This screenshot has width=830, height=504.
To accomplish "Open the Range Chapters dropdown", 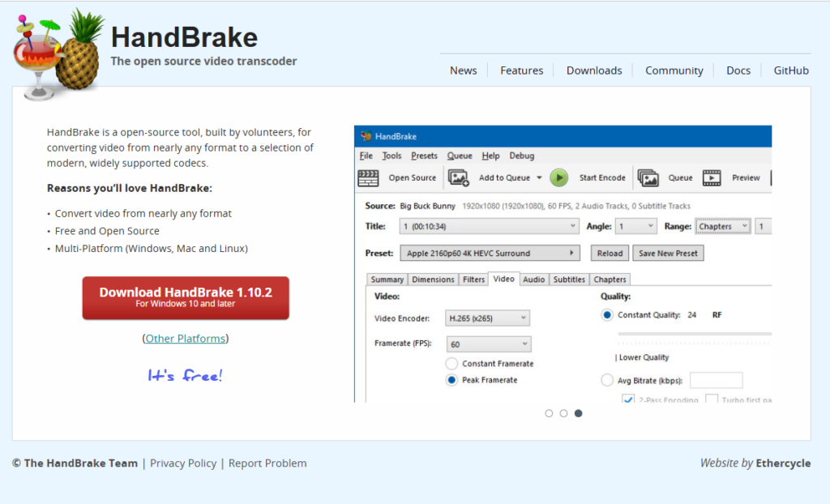I will tap(723, 227).
